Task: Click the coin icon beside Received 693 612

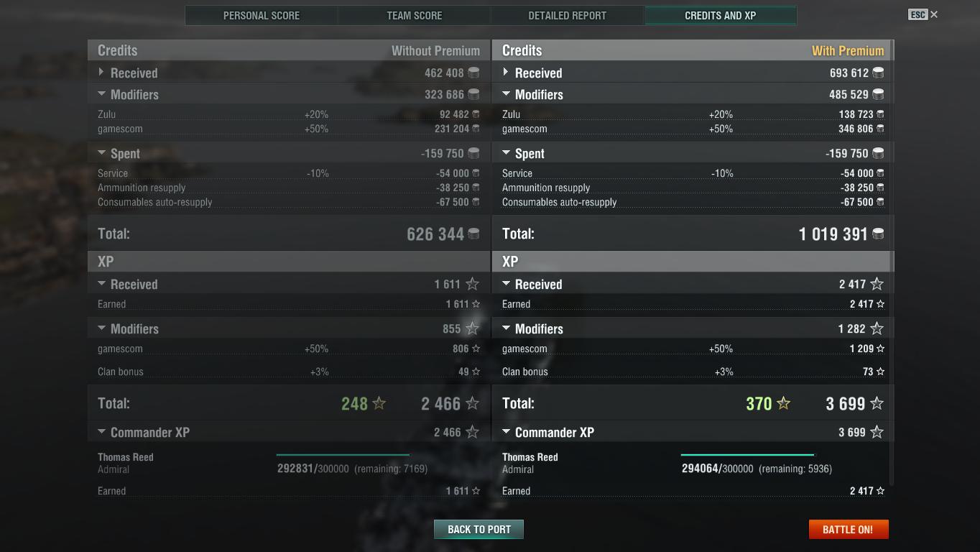Action: [x=878, y=73]
